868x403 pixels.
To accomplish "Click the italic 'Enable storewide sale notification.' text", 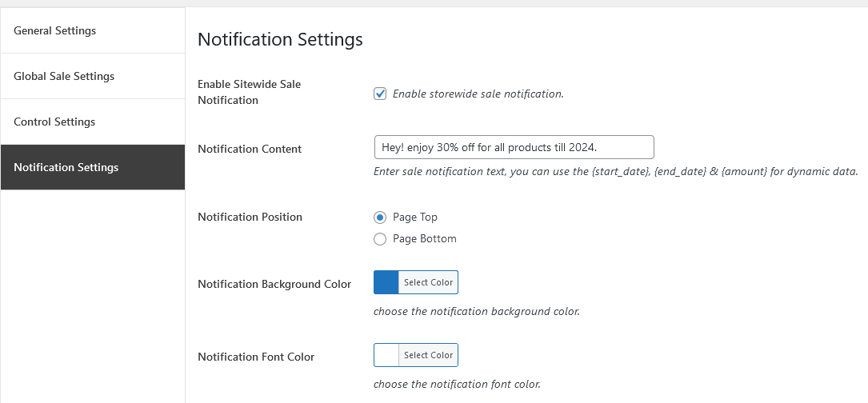I will tap(478, 94).
